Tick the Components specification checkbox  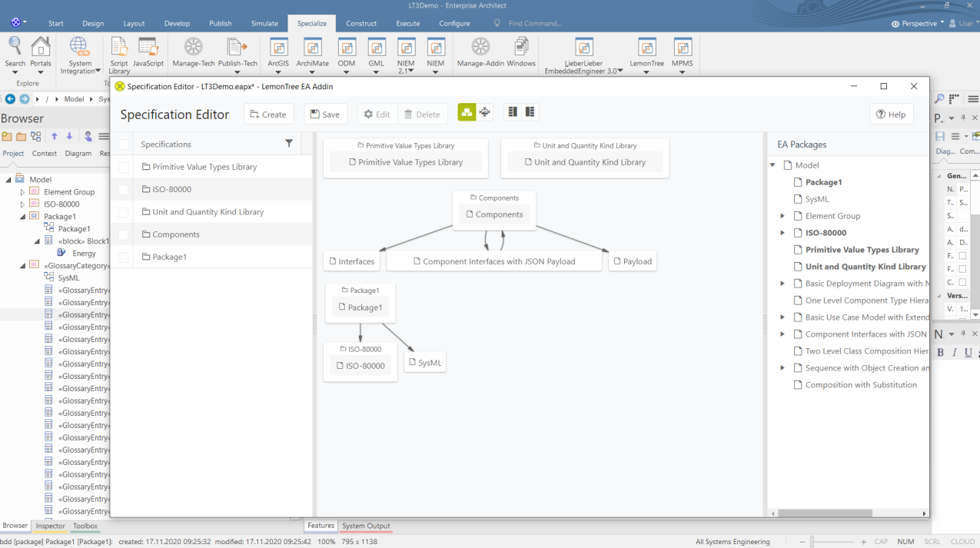123,234
